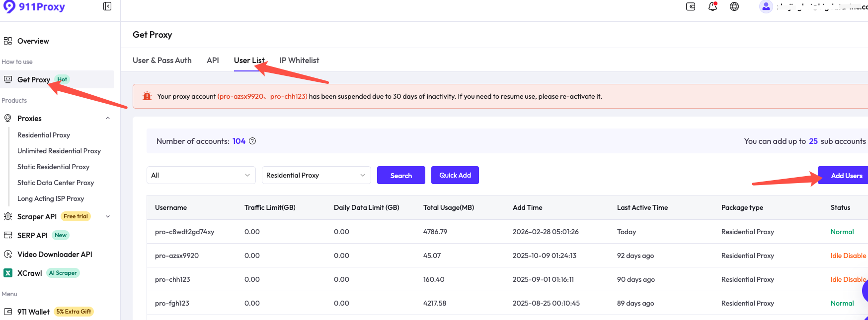
Task: Click username pro-azsx9920 in the table
Action: [x=177, y=256]
